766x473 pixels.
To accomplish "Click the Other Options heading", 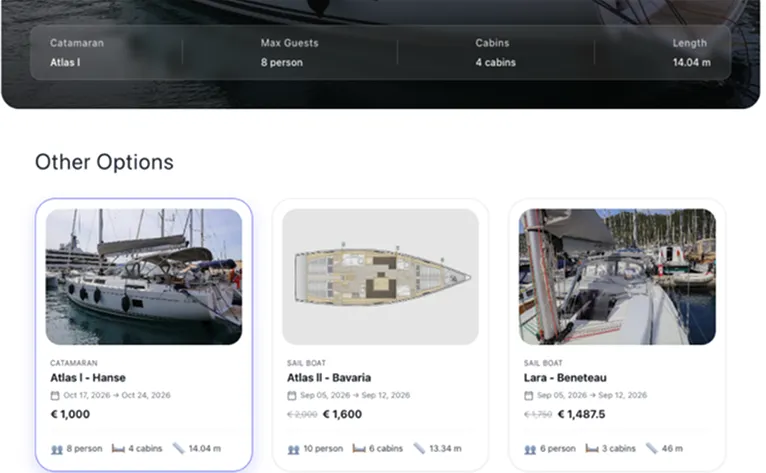I will pyautogui.click(x=104, y=162).
